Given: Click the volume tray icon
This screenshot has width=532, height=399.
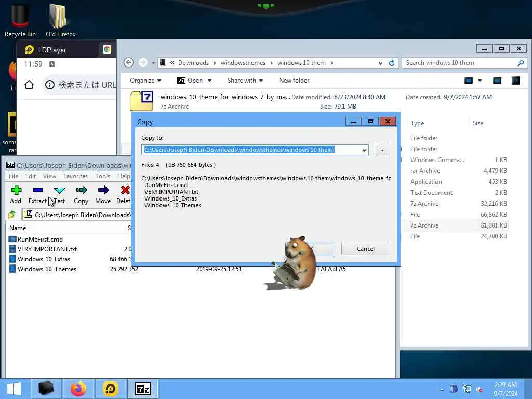Looking at the screenshot, I should 480,389.
